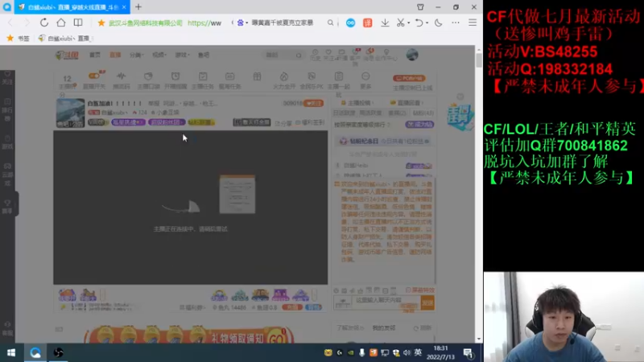Go to 首页 in site navigation
Image resolution: width=644 pixels, height=362 pixels.
(95, 55)
